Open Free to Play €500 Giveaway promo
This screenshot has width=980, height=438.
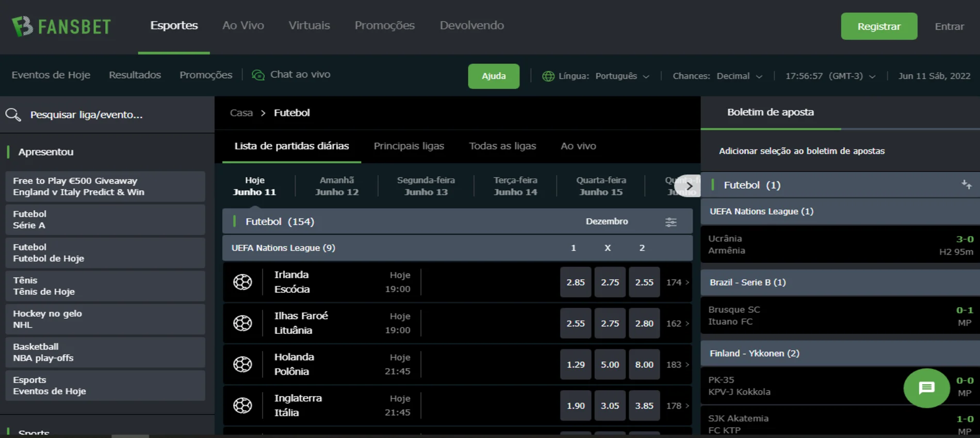pos(105,187)
